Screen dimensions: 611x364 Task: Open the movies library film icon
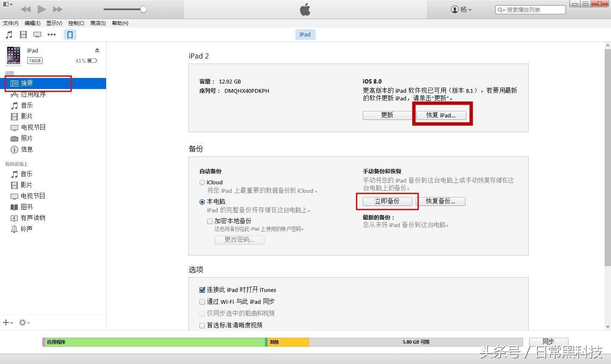(23, 35)
